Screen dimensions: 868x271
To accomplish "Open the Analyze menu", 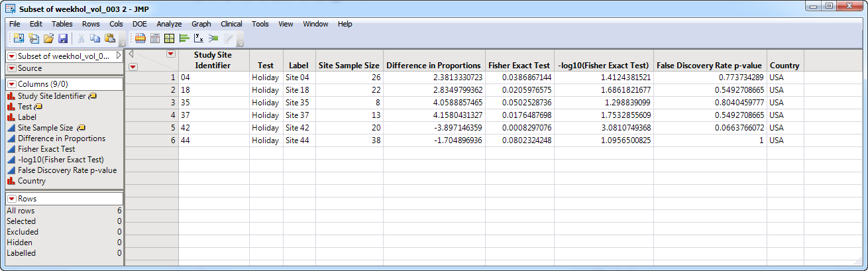I will pyautogui.click(x=168, y=24).
